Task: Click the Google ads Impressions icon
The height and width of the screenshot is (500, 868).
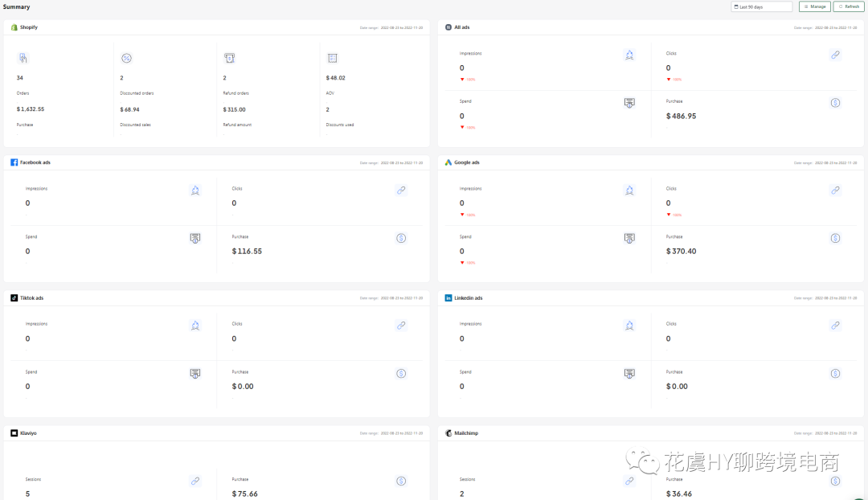Action: (x=629, y=191)
